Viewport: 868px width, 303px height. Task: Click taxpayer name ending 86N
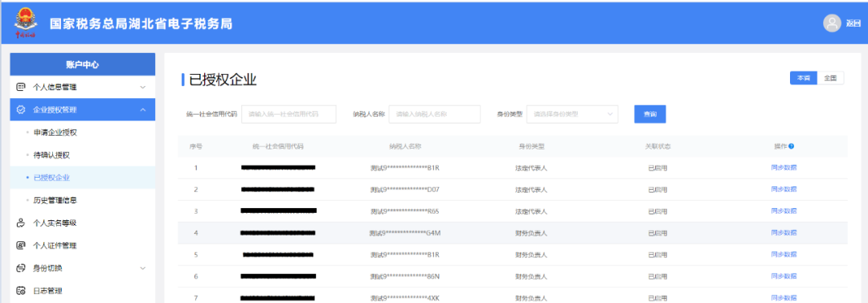coord(404,276)
